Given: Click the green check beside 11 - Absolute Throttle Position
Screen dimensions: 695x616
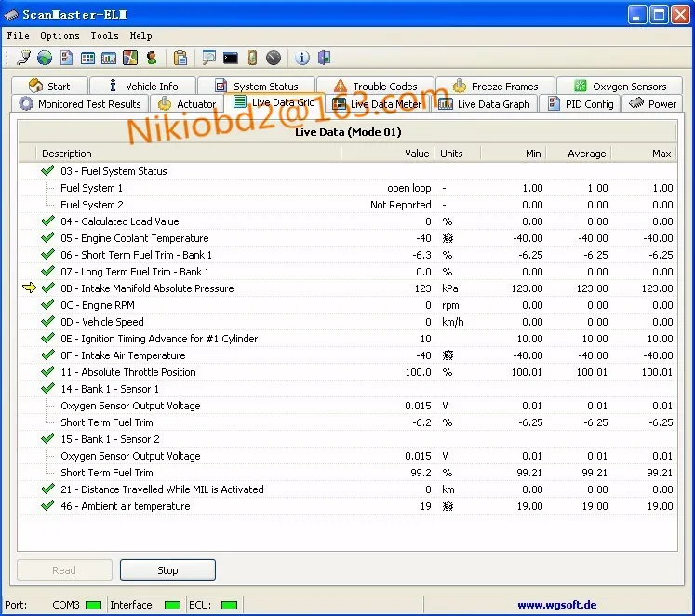Looking at the screenshot, I should pyautogui.click(x=47, y=371).
